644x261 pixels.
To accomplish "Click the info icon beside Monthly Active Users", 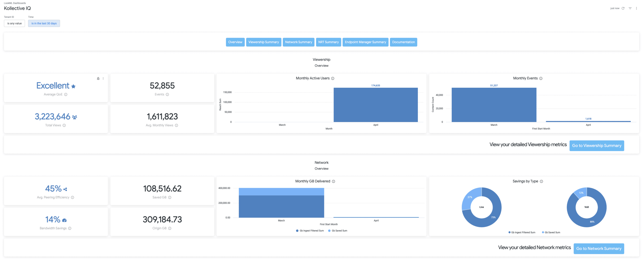I will (x=333, y=78).
